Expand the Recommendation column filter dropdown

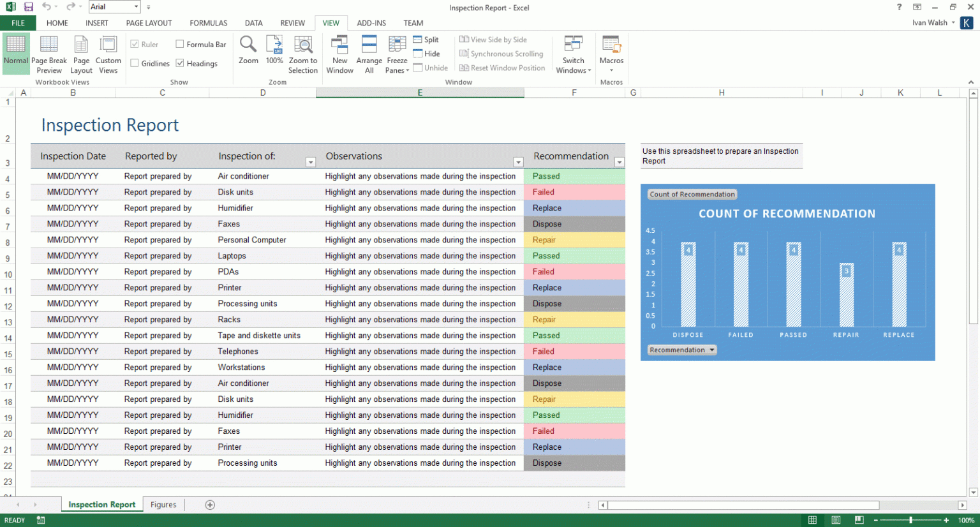pyautogui.click(x=618, y=162)
